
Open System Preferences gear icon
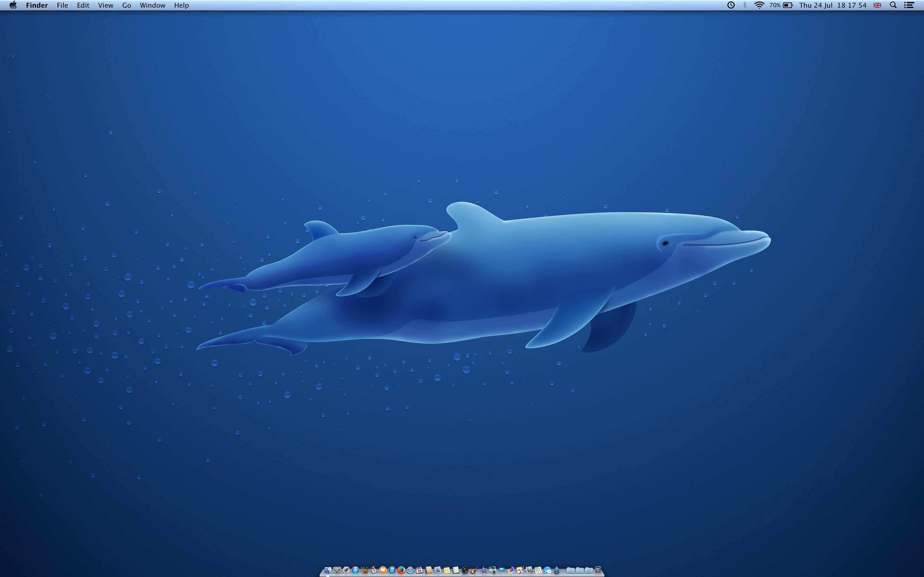point(337,570)
